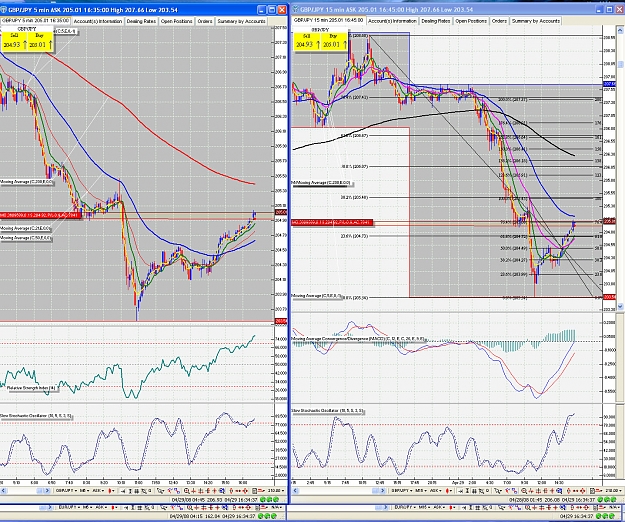Open GBPJPY symbol dropdown in 15 min window
Image resolution: width=625 pixels, height=522 pixels.
pos(402,491)
